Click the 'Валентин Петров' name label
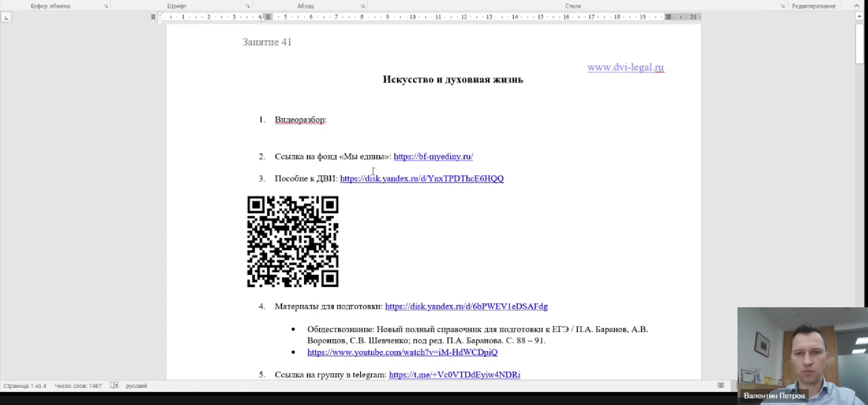This screenshot has width=868, height=405. click(x=774, y=396)
